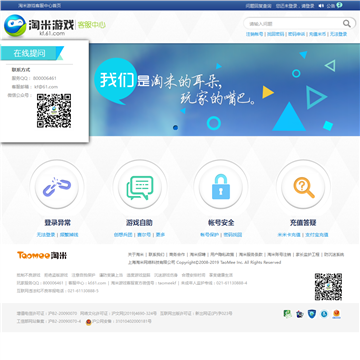Click the green notification count bubble
This screenshot has height=360, width=360.
[x=339, y=5]
